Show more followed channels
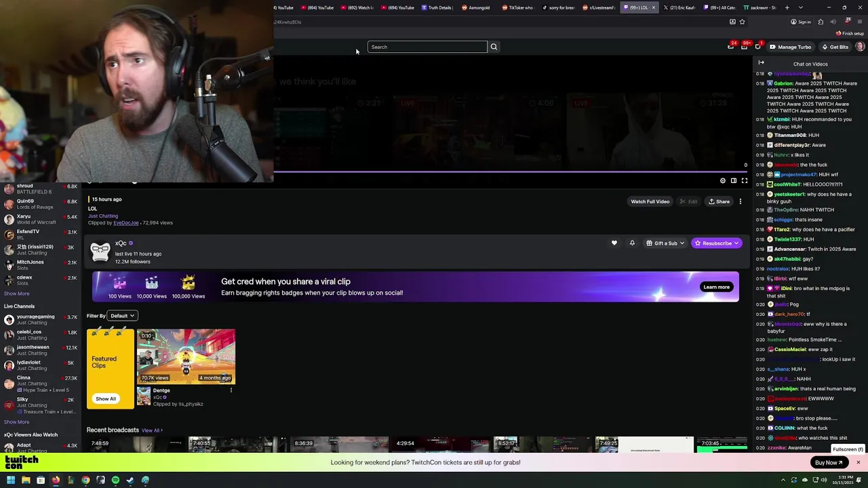 [x=16, y=293]
